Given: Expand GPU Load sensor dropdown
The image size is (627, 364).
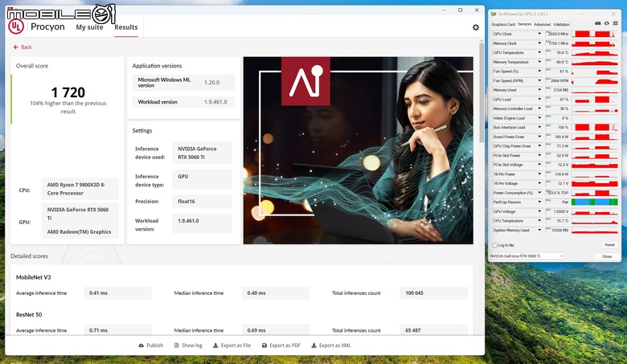Looking at the screenshot, I should (x=539, y=100).
